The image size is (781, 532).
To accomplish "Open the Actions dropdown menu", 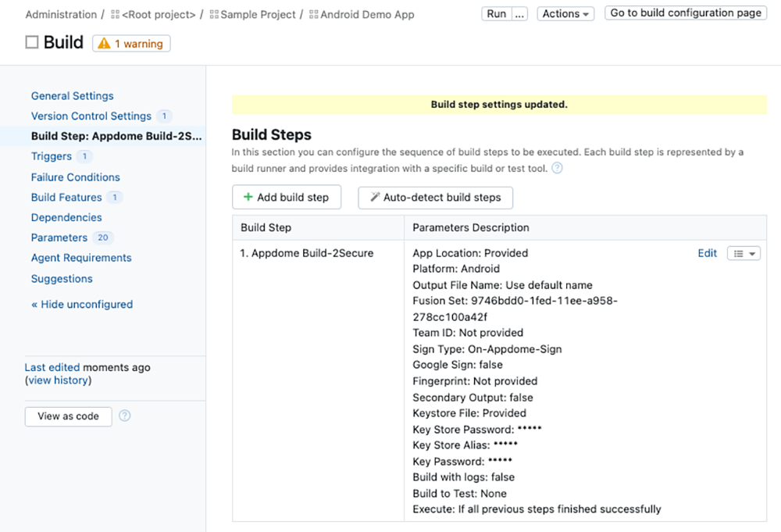I will pos(565,13).
